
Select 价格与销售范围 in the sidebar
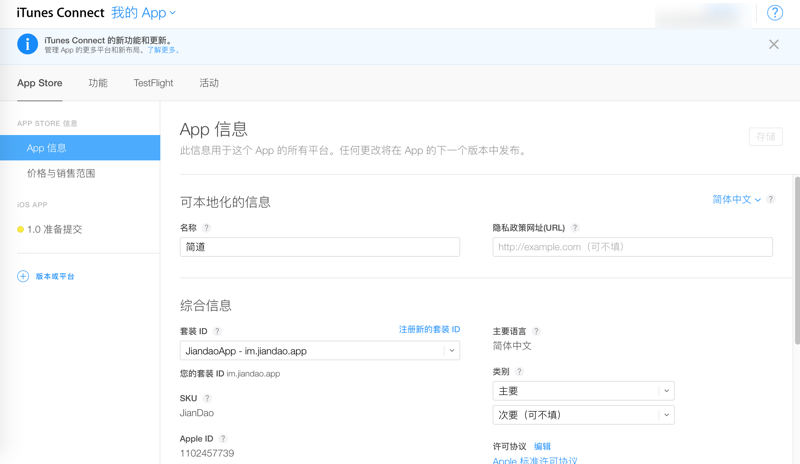pos(61,173)
